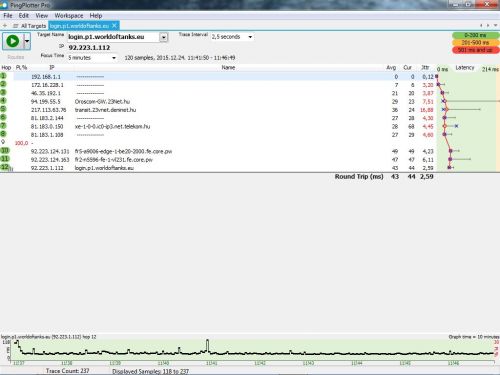Select IP address 92.223.124.163

coord(50,160)
